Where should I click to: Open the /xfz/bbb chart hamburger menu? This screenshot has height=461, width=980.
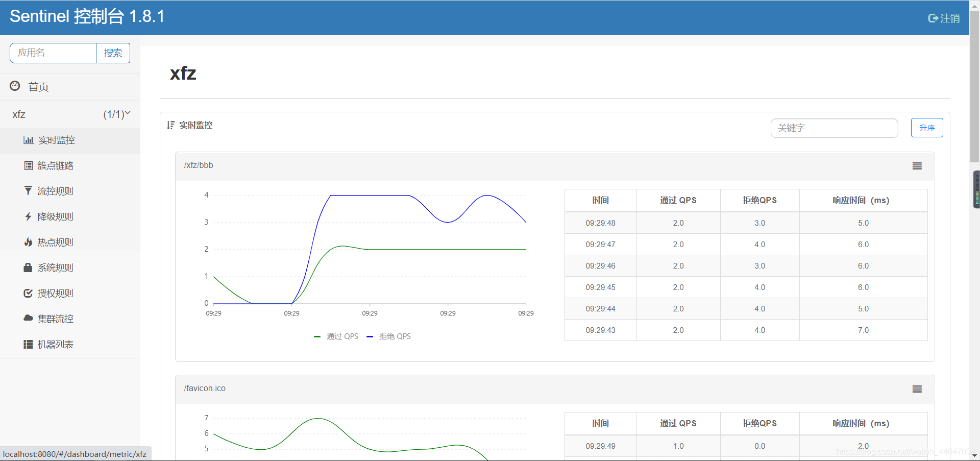coord(917,166)
